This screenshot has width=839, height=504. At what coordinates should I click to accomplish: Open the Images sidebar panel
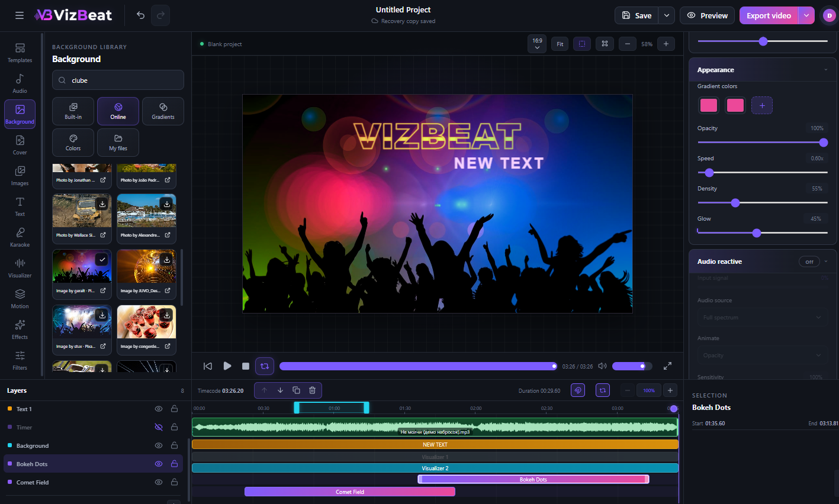[x=20, y=176]
